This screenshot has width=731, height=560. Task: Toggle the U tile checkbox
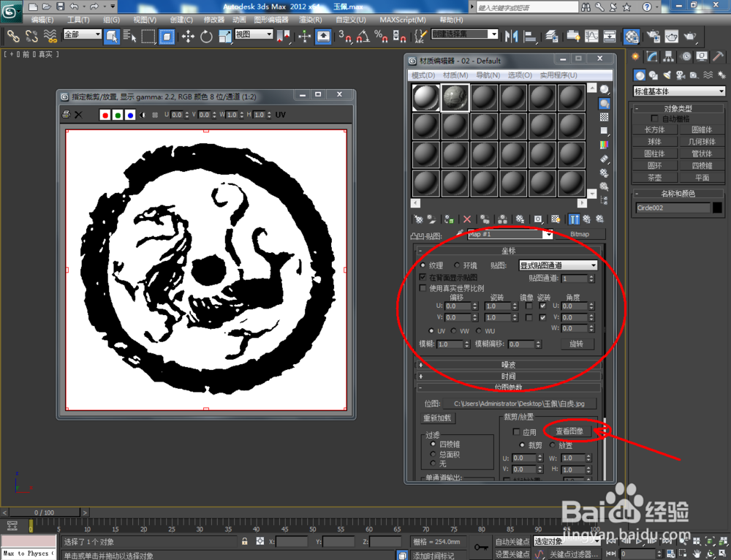[x=542, y=306]
